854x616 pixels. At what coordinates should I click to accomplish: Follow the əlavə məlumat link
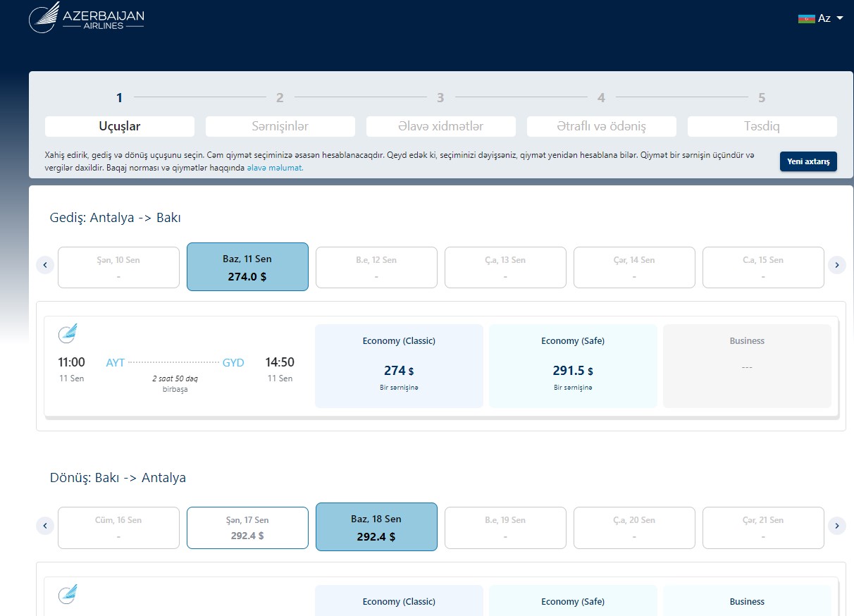pyautogui.click(x=275, y=168)
